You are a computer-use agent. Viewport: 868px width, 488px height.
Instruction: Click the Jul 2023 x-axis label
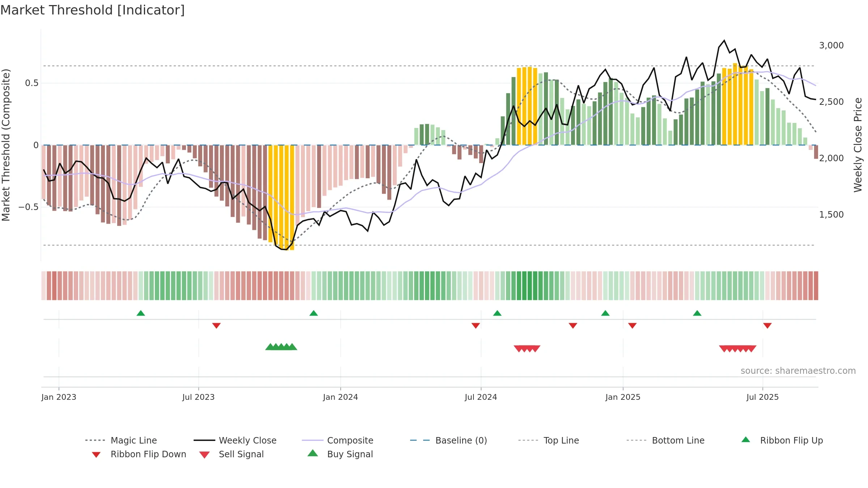pyautogui.click(x=198, y=397)
